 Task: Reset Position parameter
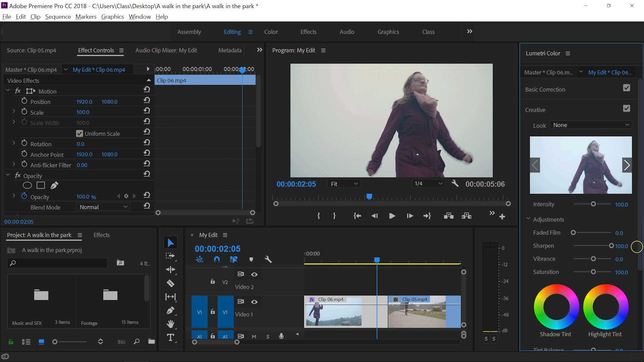pos(147,100)
